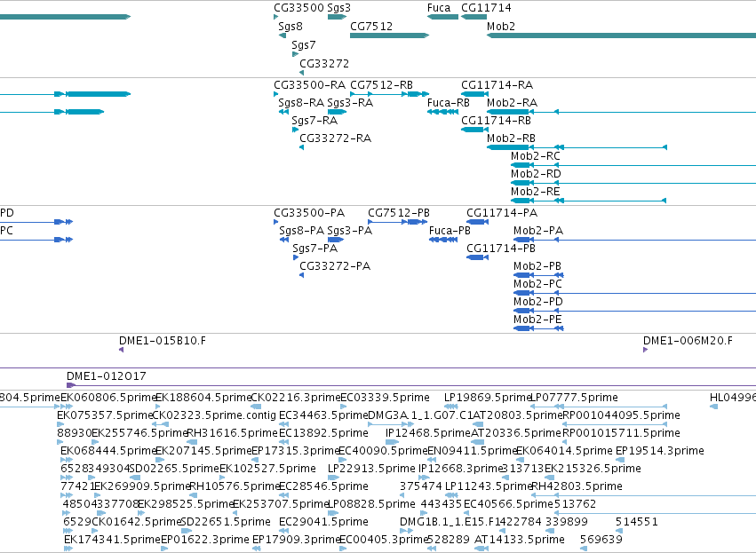
Task: Select BAC end DME1-015B10.F
Action: (163, 341)
